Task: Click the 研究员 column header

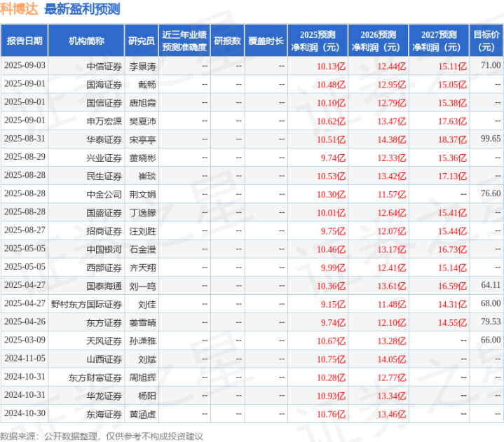Action: [x=142, y=41]
